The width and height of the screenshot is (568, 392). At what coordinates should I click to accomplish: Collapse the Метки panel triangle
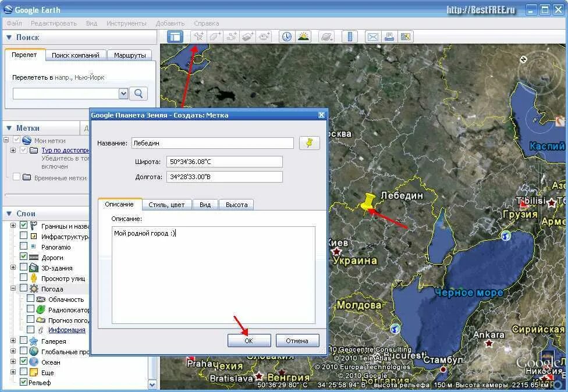9,128
